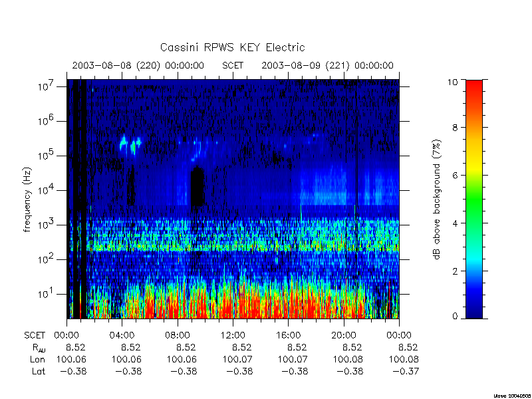The image size is (532, 399).
Task: Select the start date "2003-08-08 (220) 00:00:00"
Action: coord(138,65)
